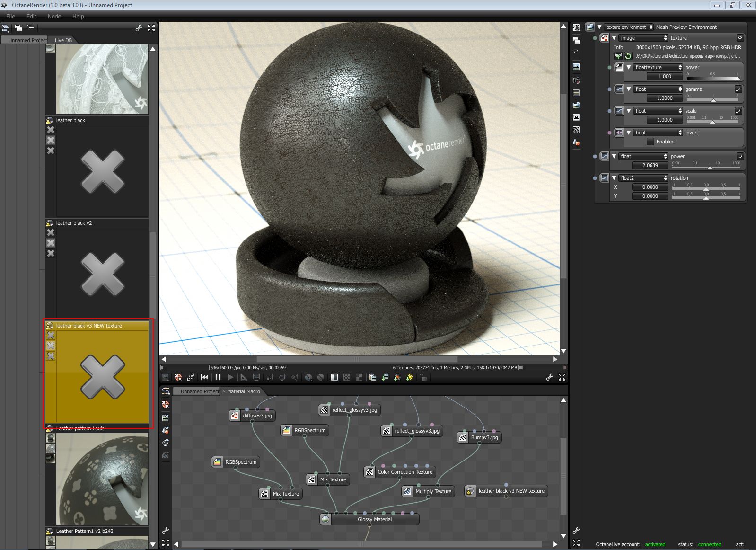This screenshot has width=756, height=550.
Task: Click the node graph layout icon beside Unnamed Project tab
Action: pyautogui.click(x=166, y=391)
